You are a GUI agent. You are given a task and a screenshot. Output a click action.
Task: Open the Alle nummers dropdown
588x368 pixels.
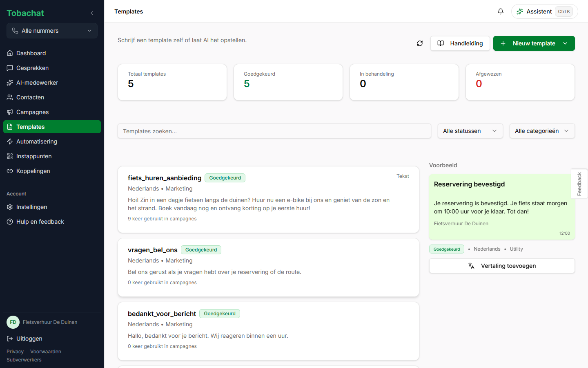(x=52, y=31)
